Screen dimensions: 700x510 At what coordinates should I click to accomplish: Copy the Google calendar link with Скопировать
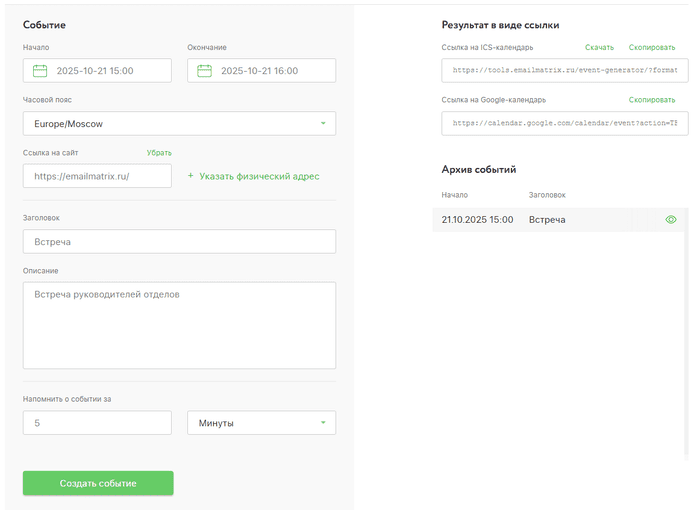coord(652,100)
